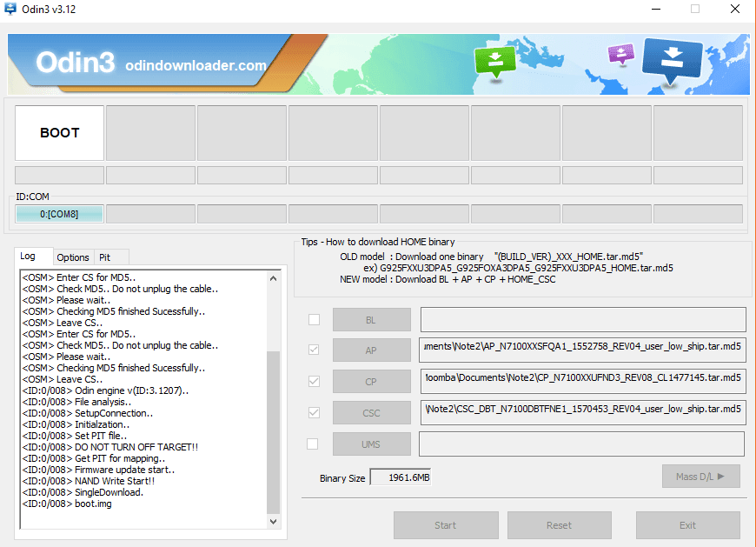
Task: Click the UMS file button
Action: pyautogui.click(x=371, y=444)
